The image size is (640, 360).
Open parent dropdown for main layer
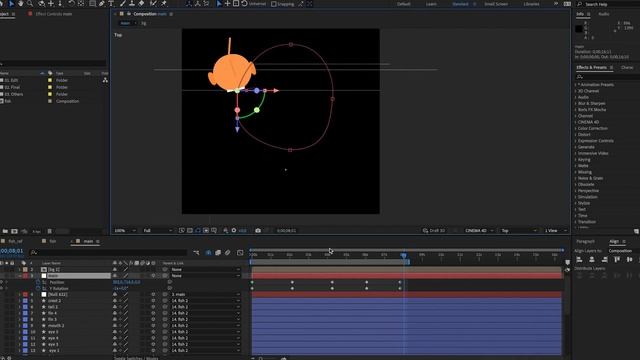(x=206, y=276)
